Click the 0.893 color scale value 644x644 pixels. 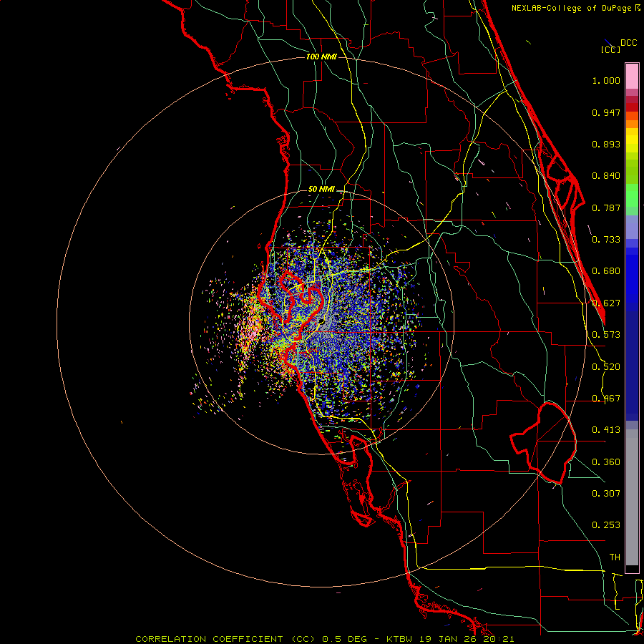click(x=606, y=144)
